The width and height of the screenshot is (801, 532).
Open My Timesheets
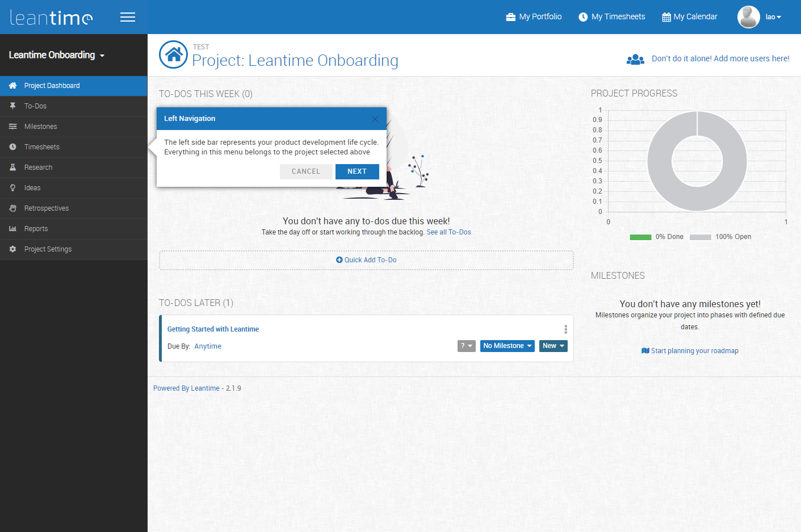612,17
